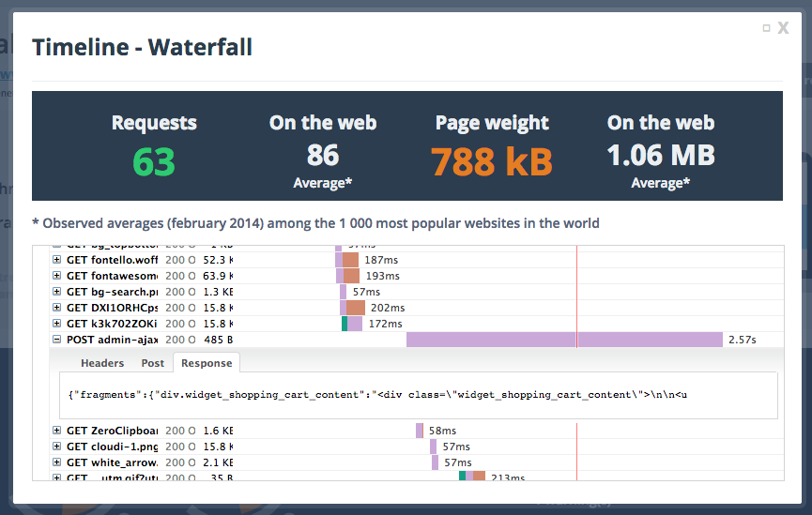Click the small square icon beside the X
Screen dimensions: 812x515
tap(766, 28)
